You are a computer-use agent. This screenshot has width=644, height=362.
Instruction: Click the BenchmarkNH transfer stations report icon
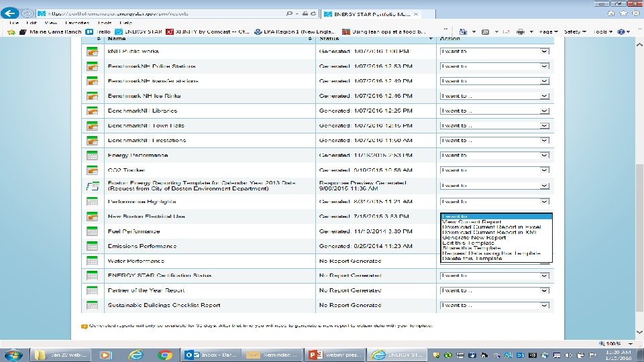pos(92,81)
